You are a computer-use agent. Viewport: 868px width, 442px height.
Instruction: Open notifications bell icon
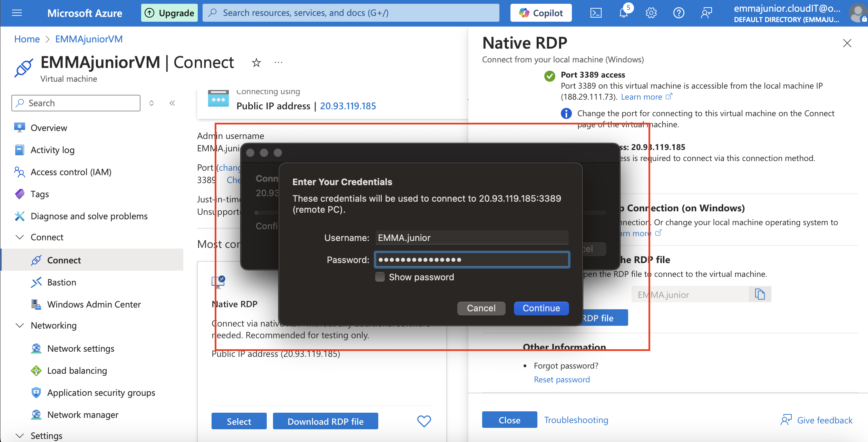point(624,13)
